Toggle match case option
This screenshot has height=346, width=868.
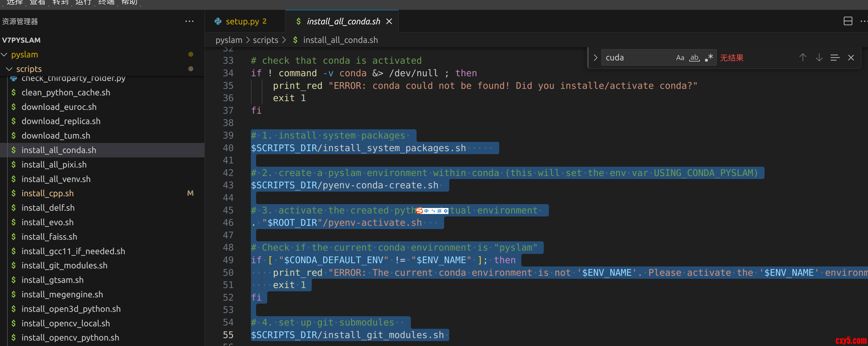coord(680,58)
